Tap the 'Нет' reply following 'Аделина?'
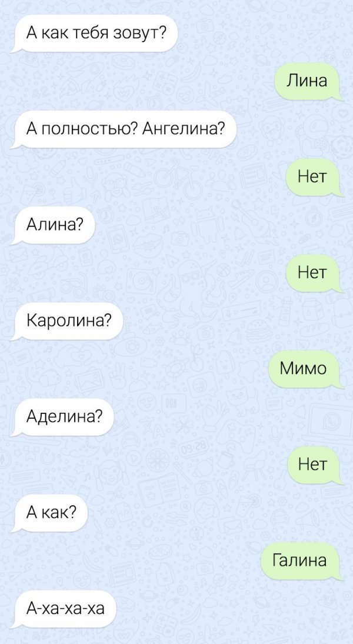This screenshot has height=644, width=353. 313,465
